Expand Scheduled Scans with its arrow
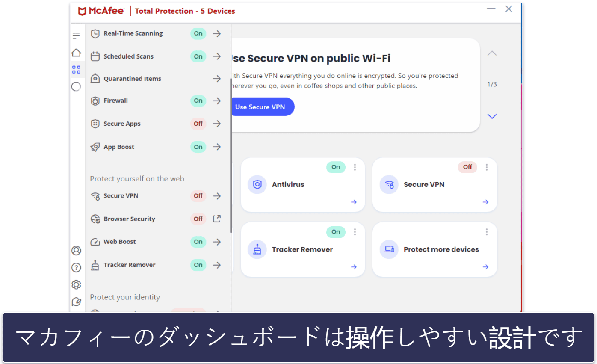 pos(217,56)
